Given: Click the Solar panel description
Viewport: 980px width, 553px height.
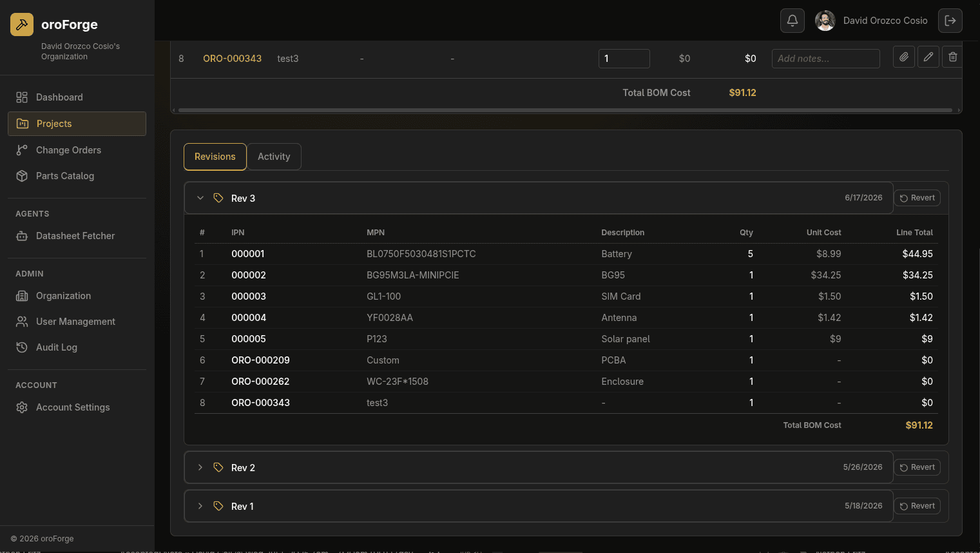Looking at the screenshot, I should 626,339.
